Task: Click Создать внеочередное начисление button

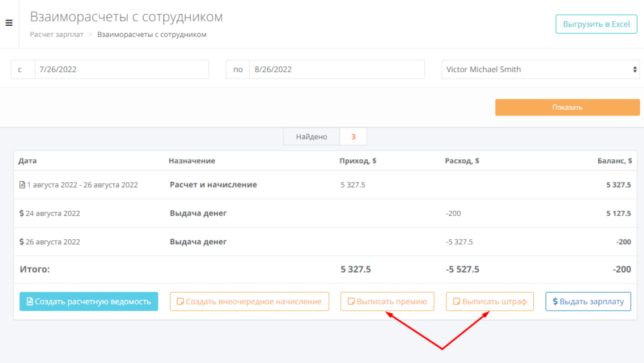Action: [249, 302]
